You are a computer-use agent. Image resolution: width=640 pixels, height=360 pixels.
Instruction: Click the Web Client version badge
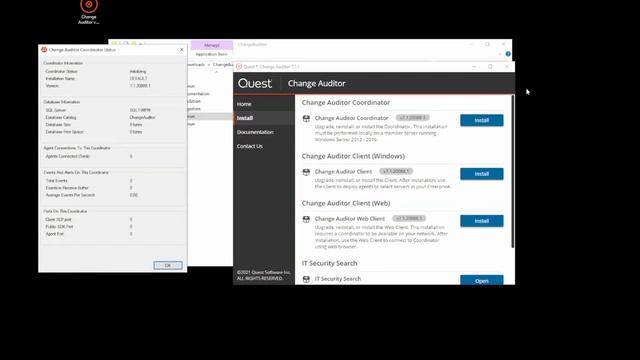pyautogui.click(x=409, y=218)
